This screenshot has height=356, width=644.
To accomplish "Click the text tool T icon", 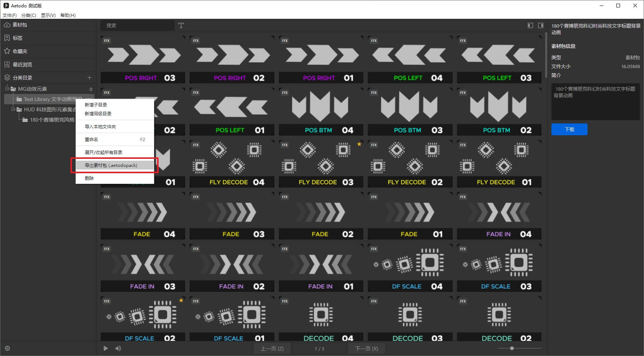I will pos(181,25).
